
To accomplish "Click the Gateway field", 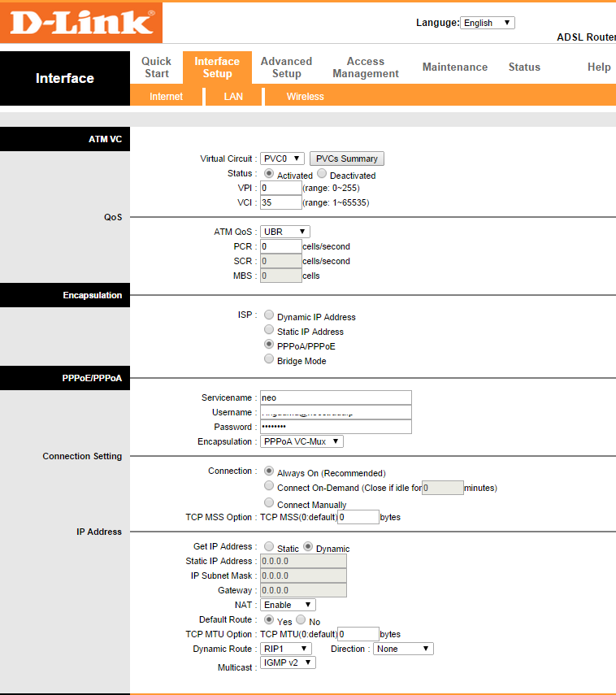I will (x=303, y=590).
